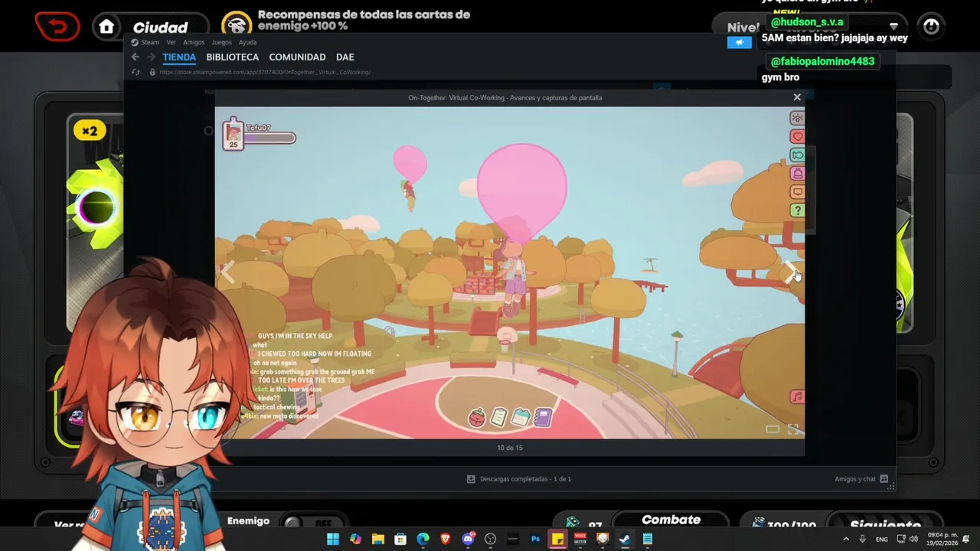Screen dimensions: 980x551
Task: Reload the Steam store page
Action: point(136,72)
